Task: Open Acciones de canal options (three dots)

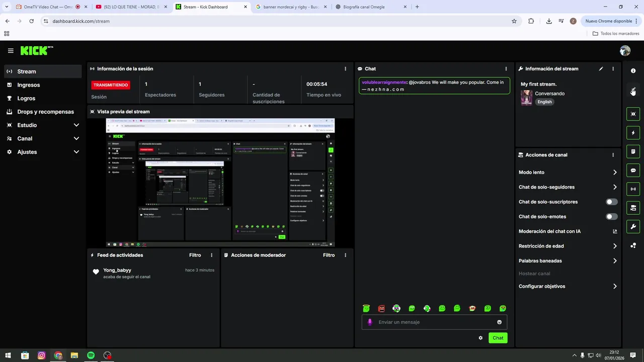Action: point(613,155)
